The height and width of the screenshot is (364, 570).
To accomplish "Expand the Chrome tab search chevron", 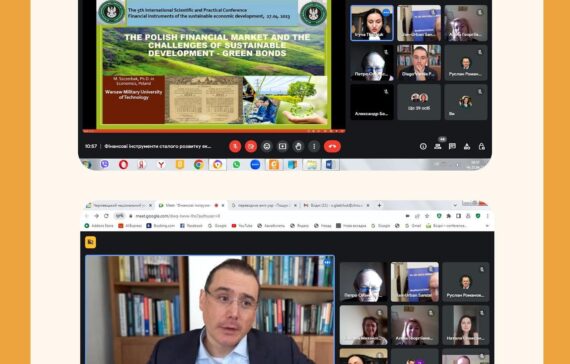I will (x=455, y=205).
